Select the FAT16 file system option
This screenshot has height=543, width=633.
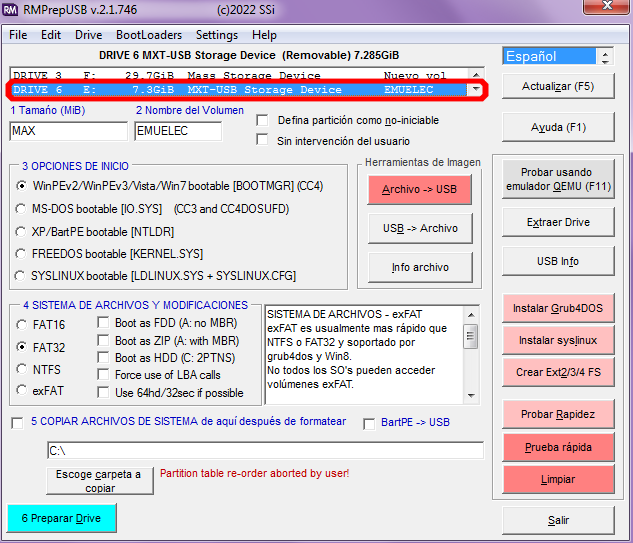click(x=21, y=325)
